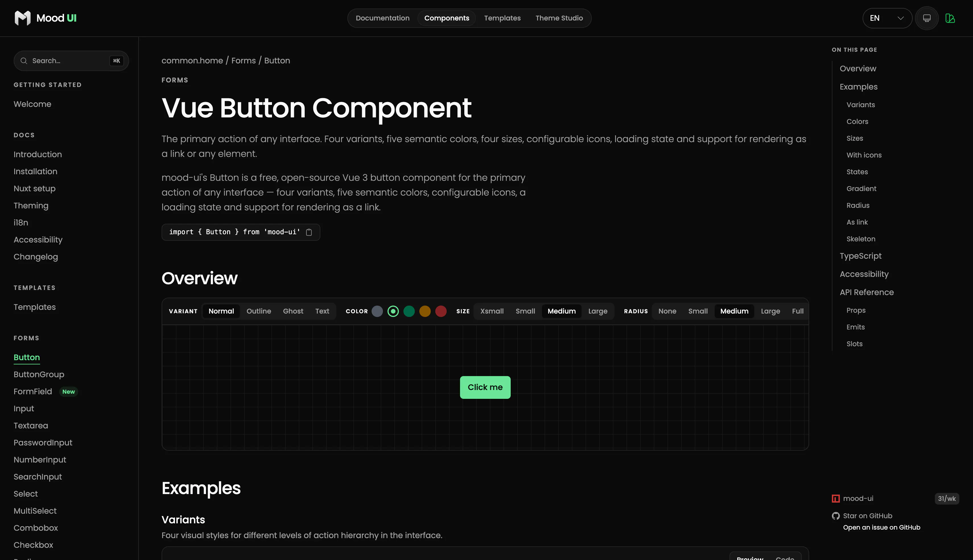Focus the Search field in the sidebar
This screenshot has height=560, width=973.
[71, 61]
